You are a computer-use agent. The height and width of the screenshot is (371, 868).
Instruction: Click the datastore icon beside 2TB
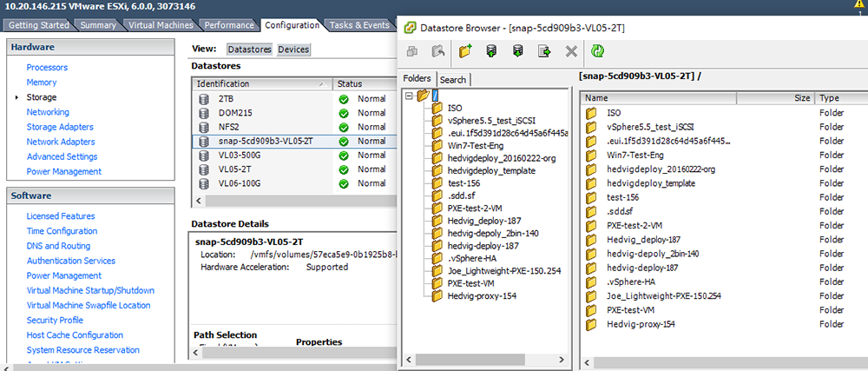tap(204, 98)
